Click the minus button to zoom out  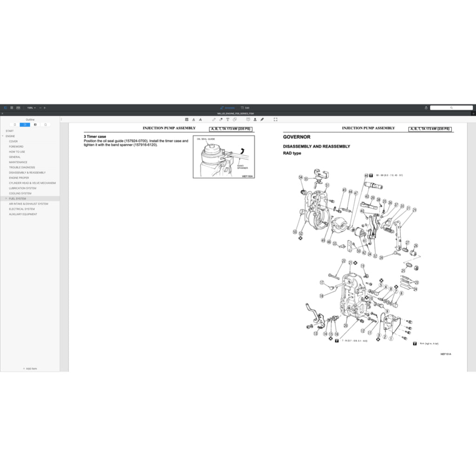[39, 107]
